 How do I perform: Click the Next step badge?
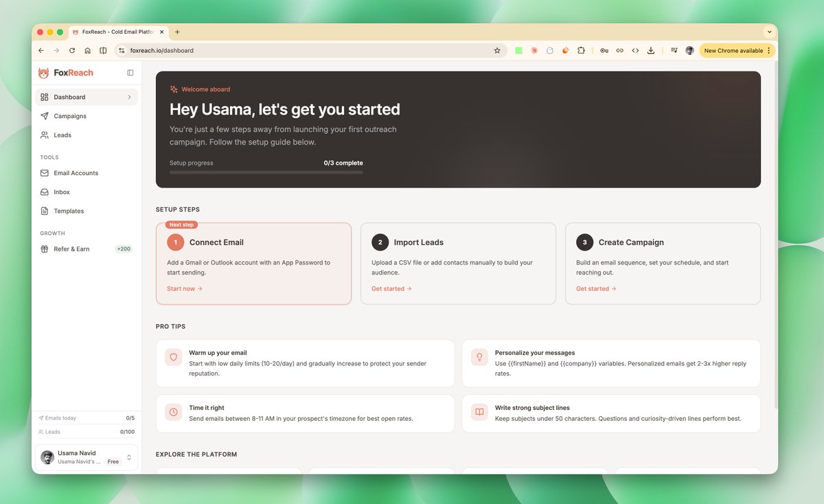[x=182, y=225]
